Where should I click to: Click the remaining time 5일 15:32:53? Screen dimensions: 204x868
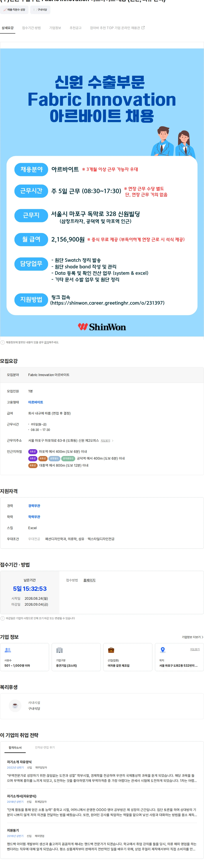point(30,589)
